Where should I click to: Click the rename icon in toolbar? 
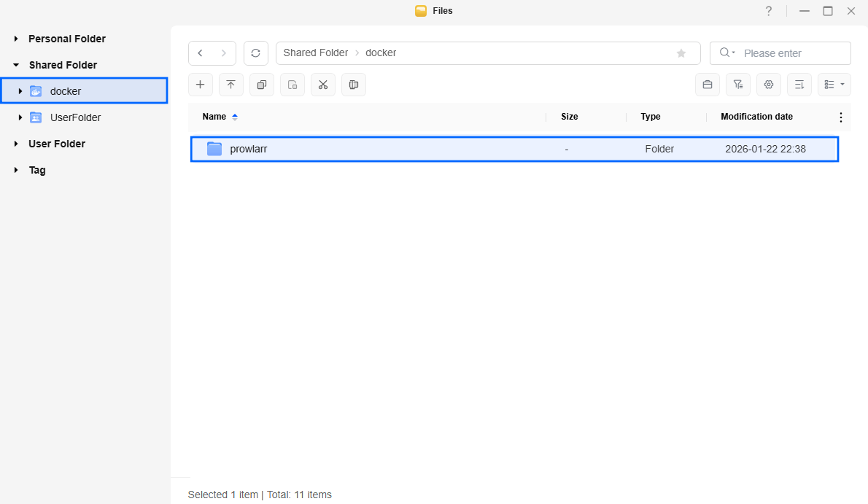pos(354,85)
